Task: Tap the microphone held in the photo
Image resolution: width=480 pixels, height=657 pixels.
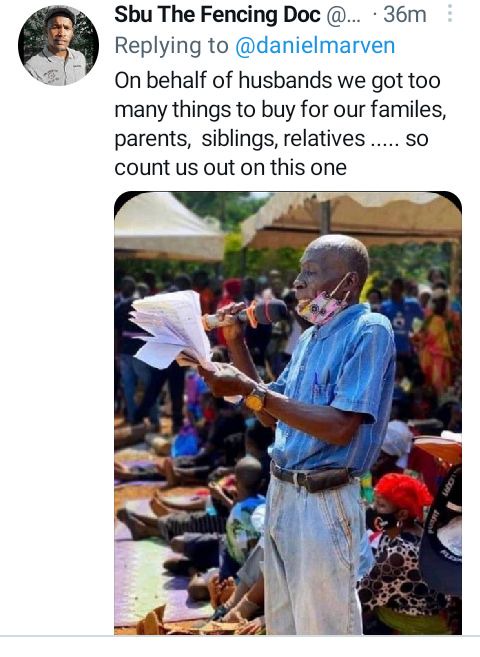Action: 247,314
